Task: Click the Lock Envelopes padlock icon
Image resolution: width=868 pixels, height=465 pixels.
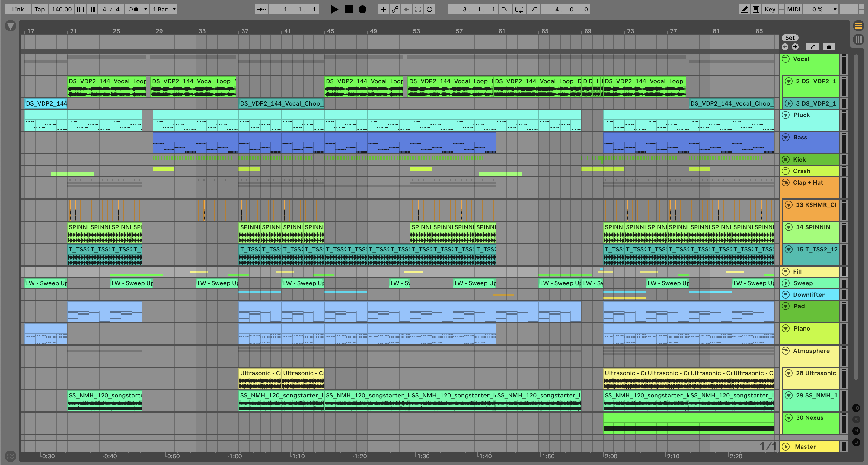Action: 829,47
